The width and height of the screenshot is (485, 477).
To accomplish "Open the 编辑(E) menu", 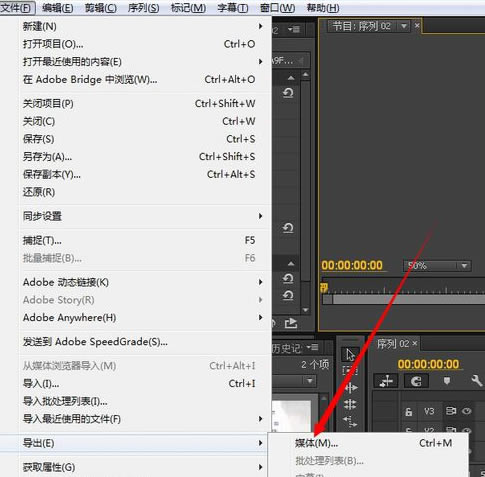I will coord(58,8).
